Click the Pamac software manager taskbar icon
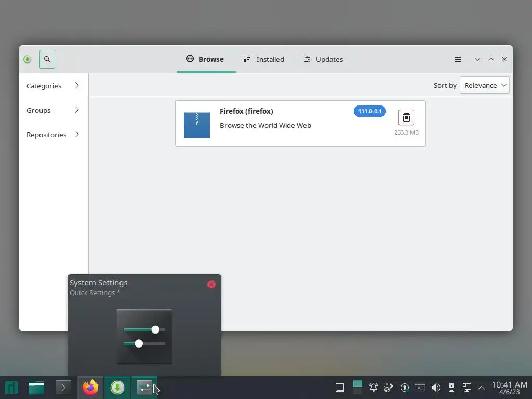This screenshot has width=532, height=399. coord(117,388)
